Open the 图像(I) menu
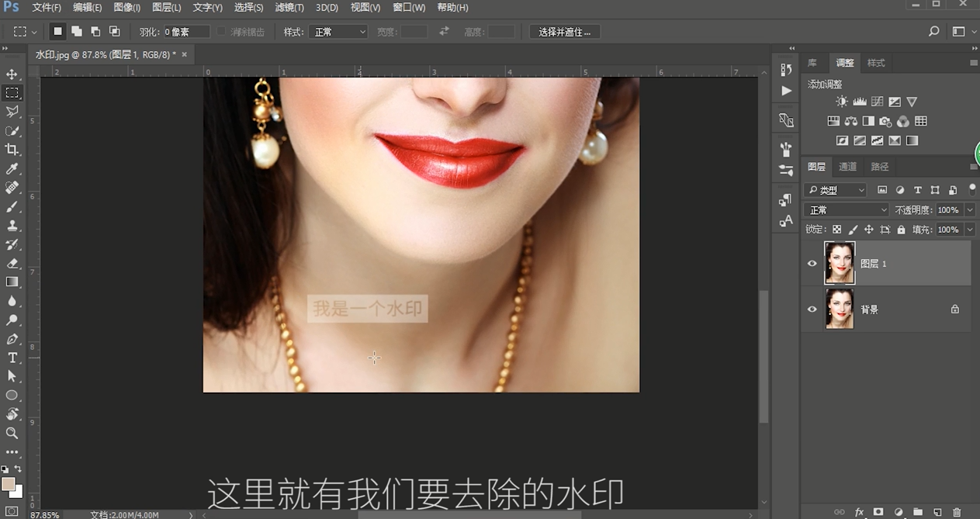The image size is (980, 519). (126, 8)
